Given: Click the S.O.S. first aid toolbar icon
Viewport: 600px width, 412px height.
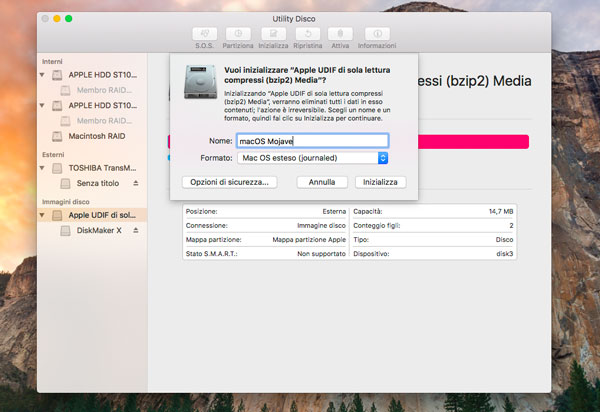Looking at the screenshot, I should 204,34.
